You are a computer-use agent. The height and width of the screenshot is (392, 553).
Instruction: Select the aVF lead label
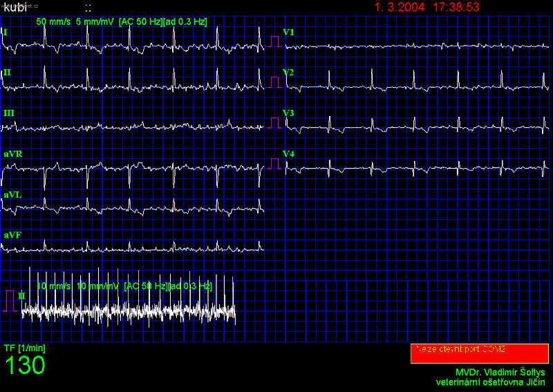tap(12, 235)
